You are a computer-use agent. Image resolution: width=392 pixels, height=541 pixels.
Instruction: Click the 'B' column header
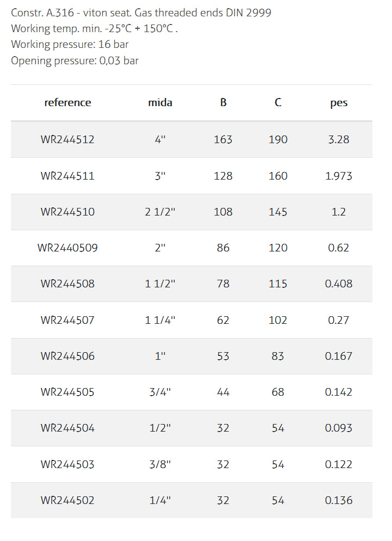click(x=223, y=102)
